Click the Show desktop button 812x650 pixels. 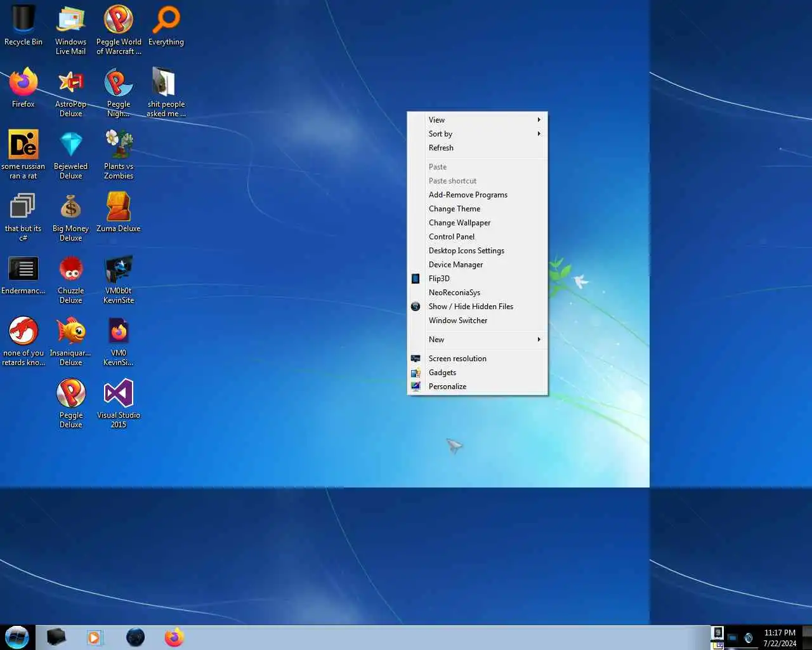coord(807,637)
